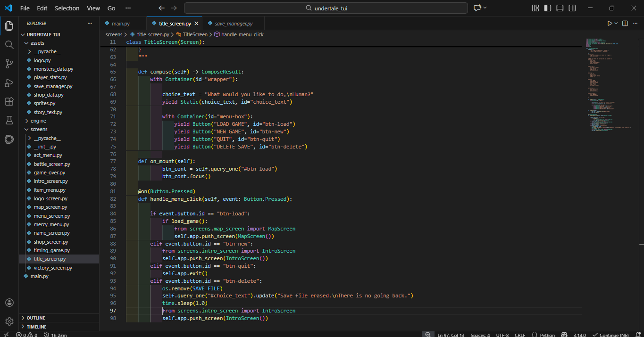Expand the OUTLINE section
The height and width of the screenshot is (337, 644).
point(36,318)
